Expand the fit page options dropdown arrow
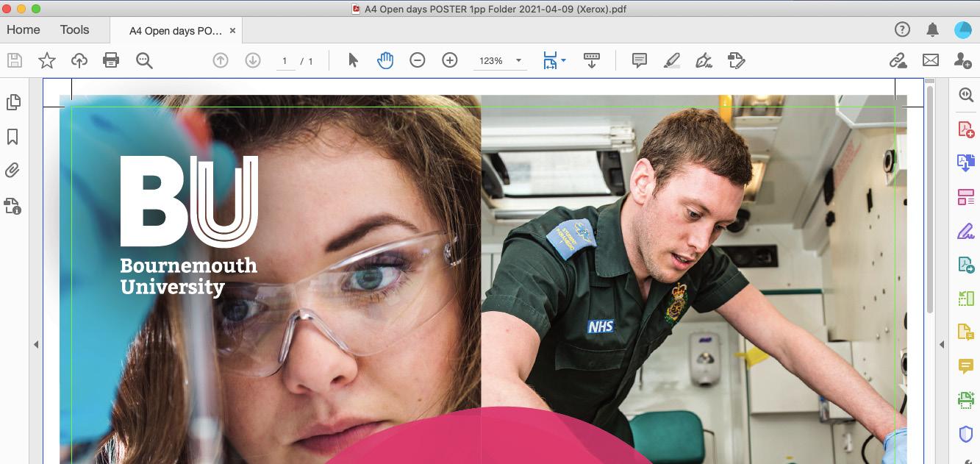The height and width of the screenshot is (464, 980). tap(563, 60)
